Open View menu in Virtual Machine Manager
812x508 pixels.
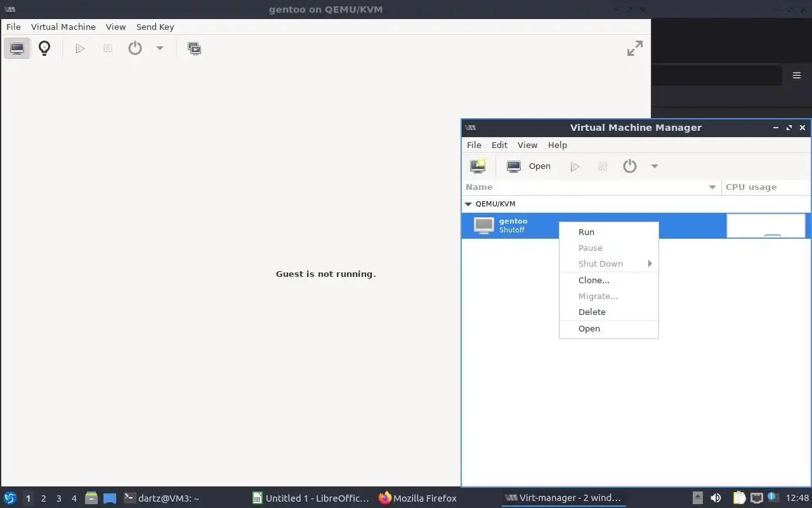527,145
